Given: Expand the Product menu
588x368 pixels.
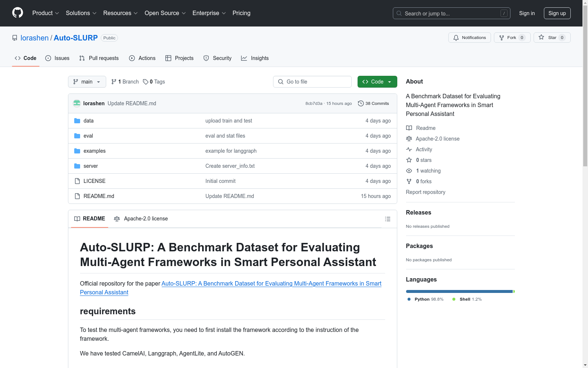Looking at the screenshot, I should [x=46, y=13].
